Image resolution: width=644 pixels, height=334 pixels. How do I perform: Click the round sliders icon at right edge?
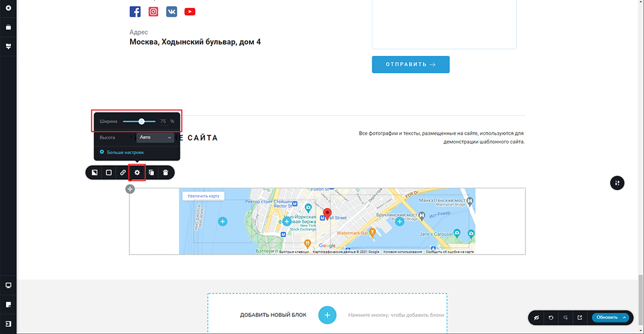(617, 183)
